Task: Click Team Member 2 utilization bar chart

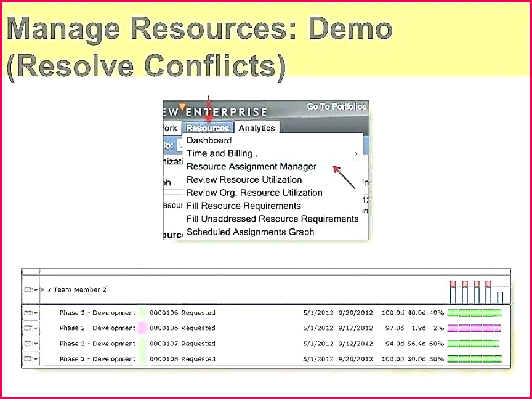Action: (x=477, y=292)
